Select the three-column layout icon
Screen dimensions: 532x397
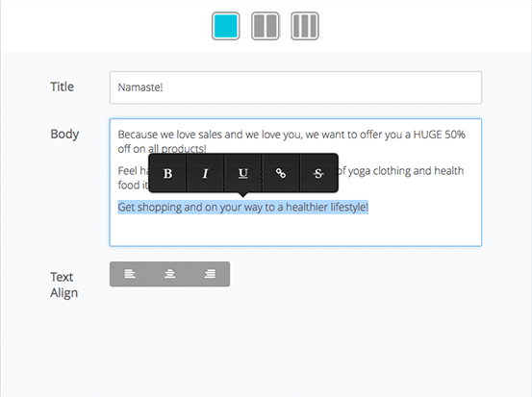[305, 26]
